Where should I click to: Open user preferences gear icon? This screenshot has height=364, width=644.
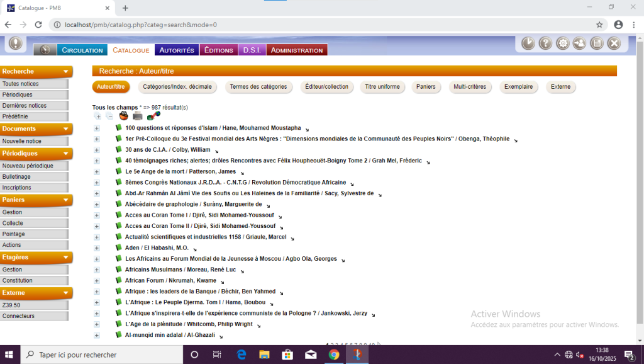[x=562, y=43]
